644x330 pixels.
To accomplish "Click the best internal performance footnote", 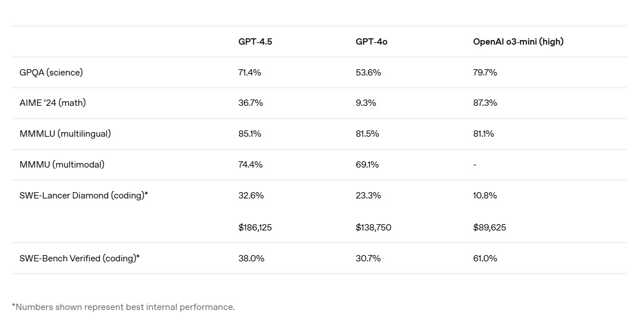I will click(123, 307).
